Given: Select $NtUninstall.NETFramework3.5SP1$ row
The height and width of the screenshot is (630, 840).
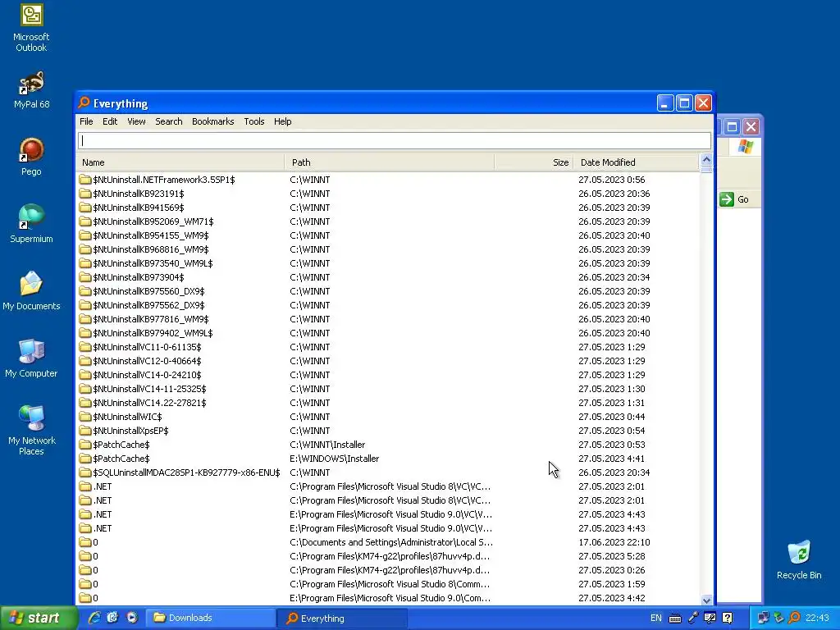Looking at the screenshot, I should [x=388, y=180].
